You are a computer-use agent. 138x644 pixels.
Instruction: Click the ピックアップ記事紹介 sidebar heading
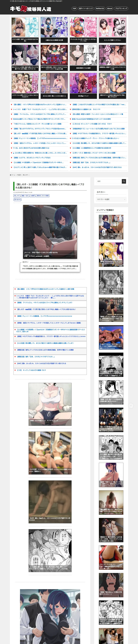[x=105, y=210]
